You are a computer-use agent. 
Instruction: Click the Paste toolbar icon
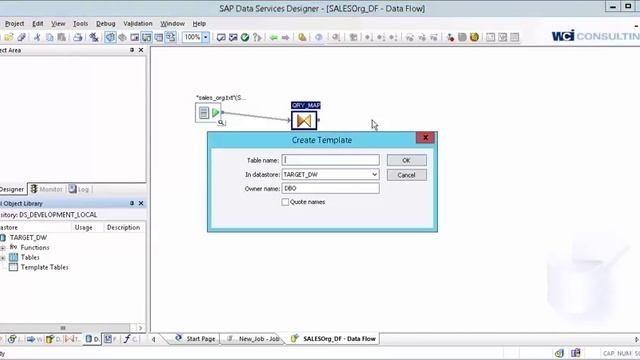pyautogui.click(x=61, y=37)
